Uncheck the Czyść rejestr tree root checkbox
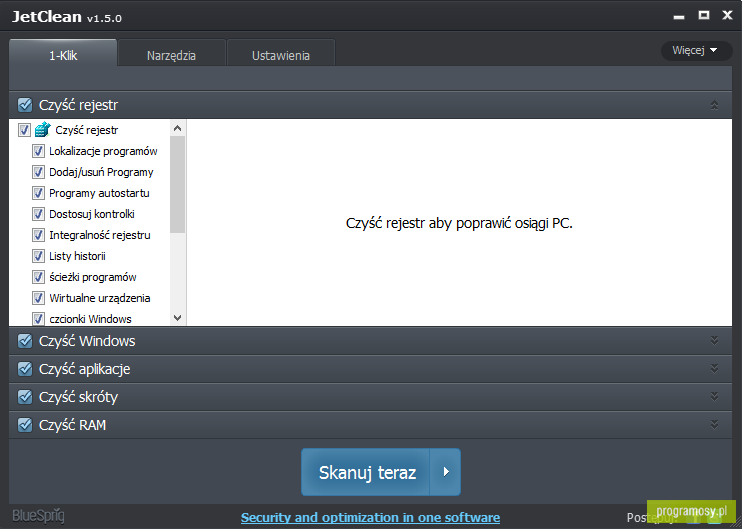Screen dimensions: 742x529 [24, 130]
